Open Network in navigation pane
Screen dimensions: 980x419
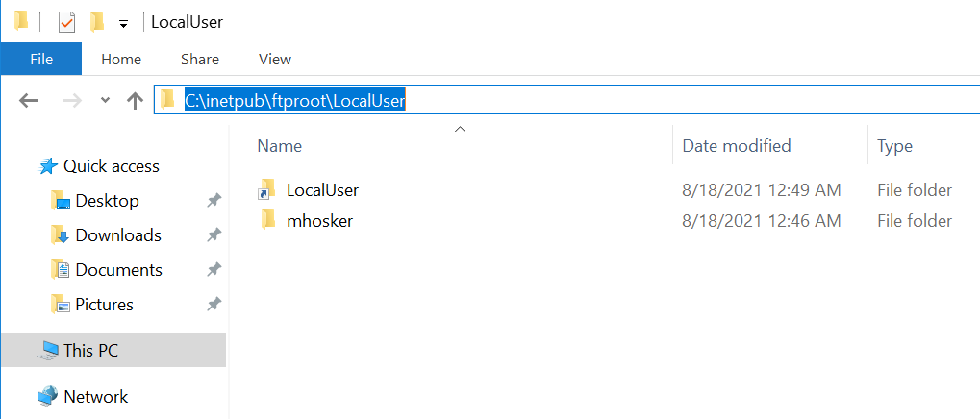pyautogui.click(x=95, y=397)
